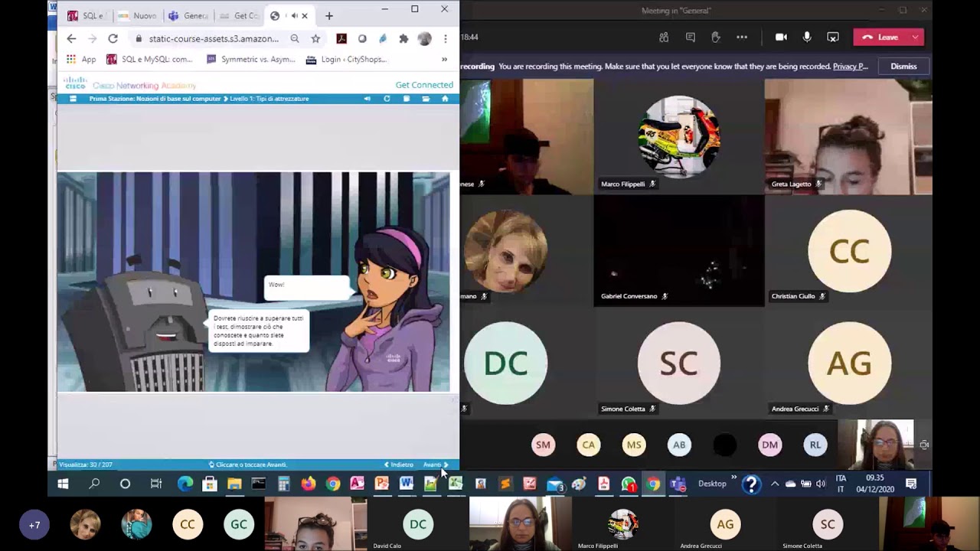Viewport: 980px width, 551px height.
Task: Open Teams icon on the taskbar
Action: tap(678, 484)
